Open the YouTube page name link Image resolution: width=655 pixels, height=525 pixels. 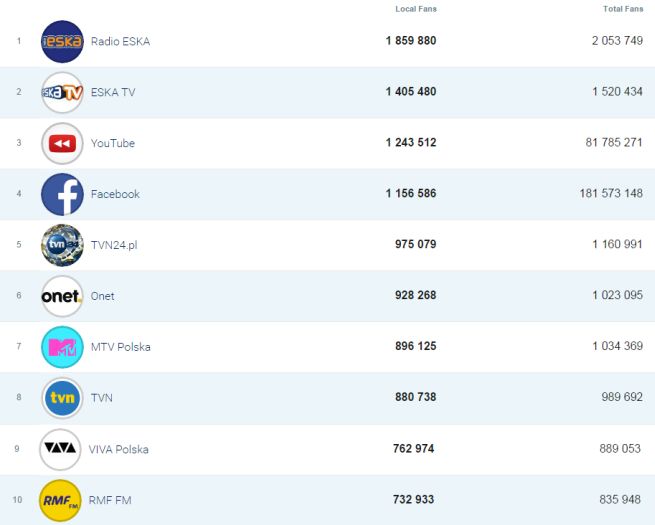click(x=113, y=144)
